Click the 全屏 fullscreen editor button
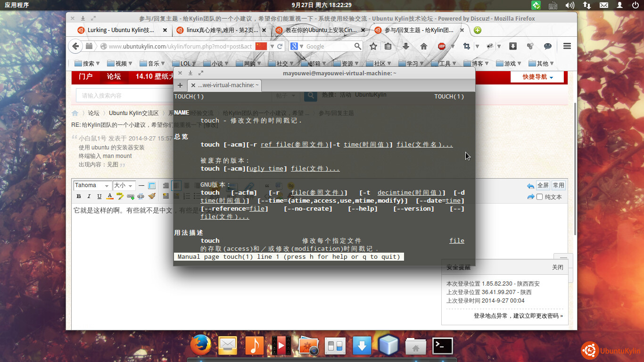This screenshot has height=362, width=644. coord(543,186)
